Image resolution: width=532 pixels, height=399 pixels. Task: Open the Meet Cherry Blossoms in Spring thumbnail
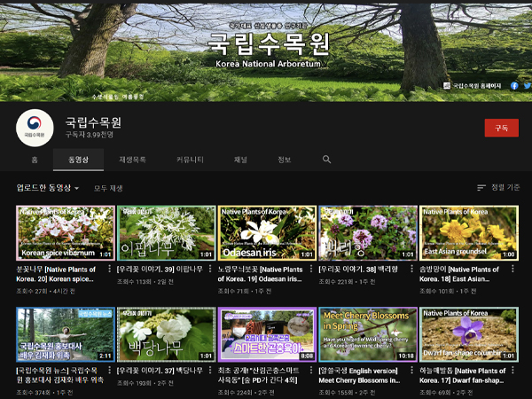[x=368, y=334]
